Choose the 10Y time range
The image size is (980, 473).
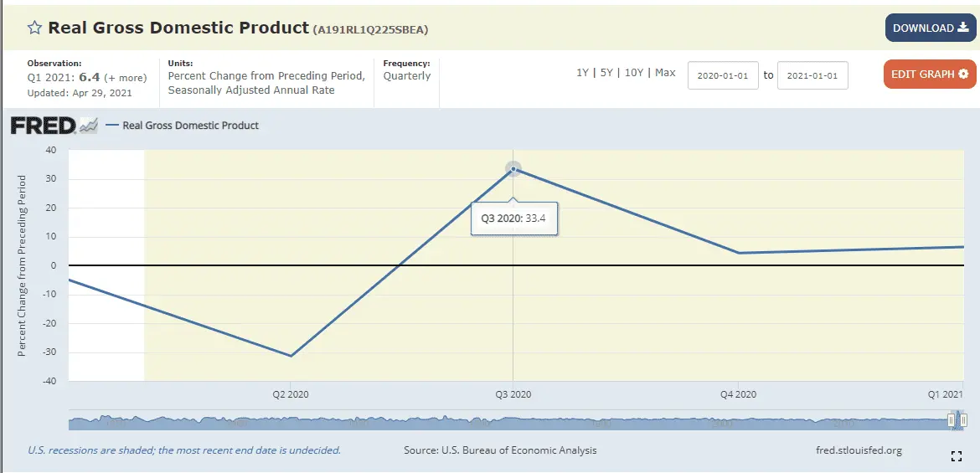(634, 73)
